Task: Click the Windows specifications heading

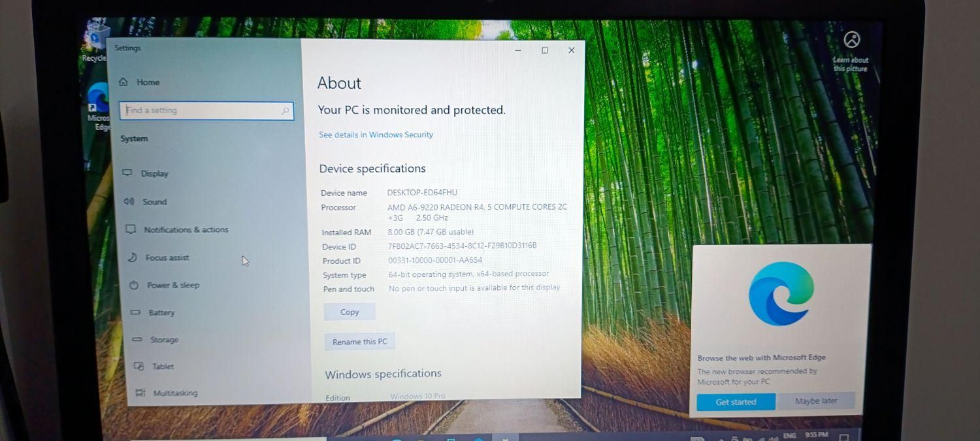Action: coord(383,374)
